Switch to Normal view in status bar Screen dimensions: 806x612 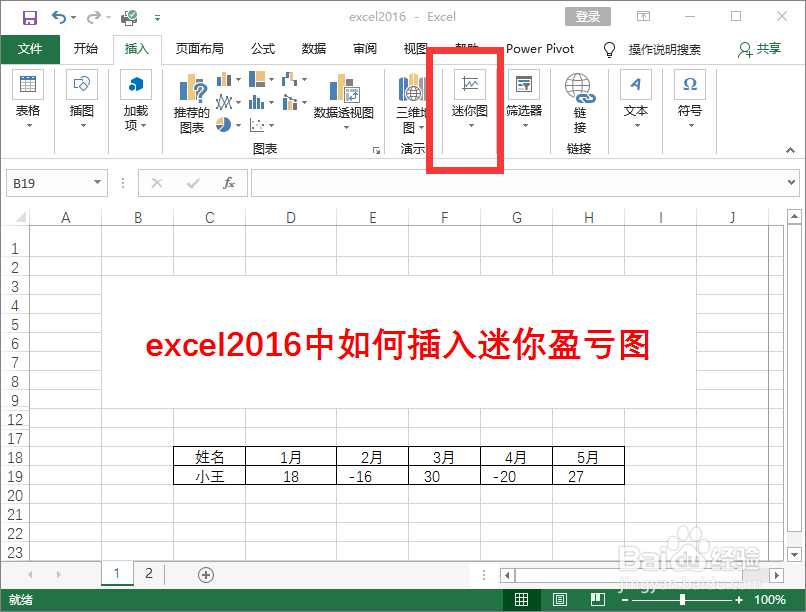coord(521,599)
